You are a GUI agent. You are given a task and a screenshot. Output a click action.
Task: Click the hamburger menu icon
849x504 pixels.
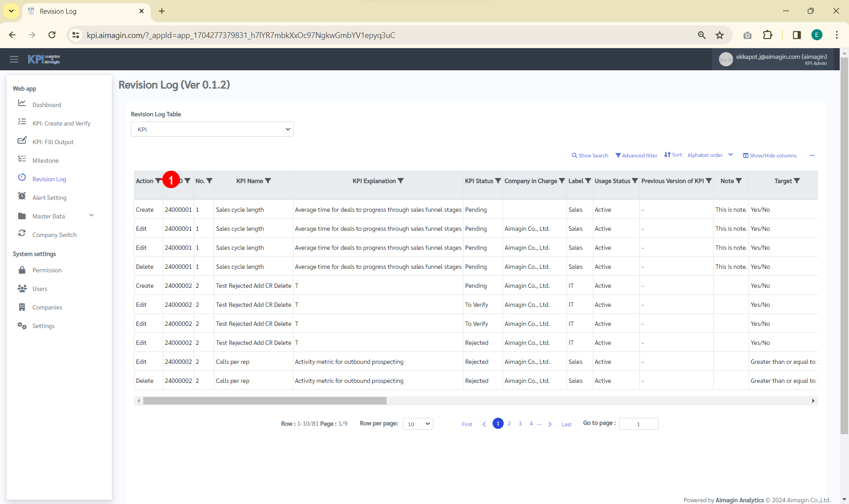(x=14, y=59)
